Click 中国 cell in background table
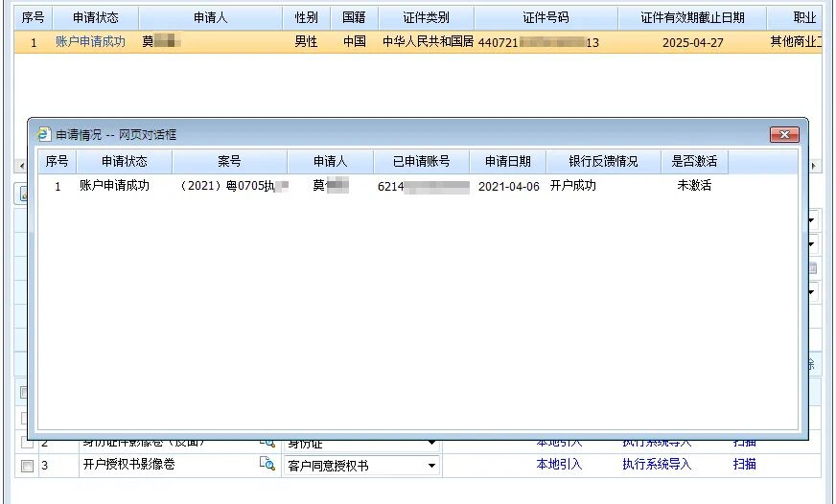 355,41
